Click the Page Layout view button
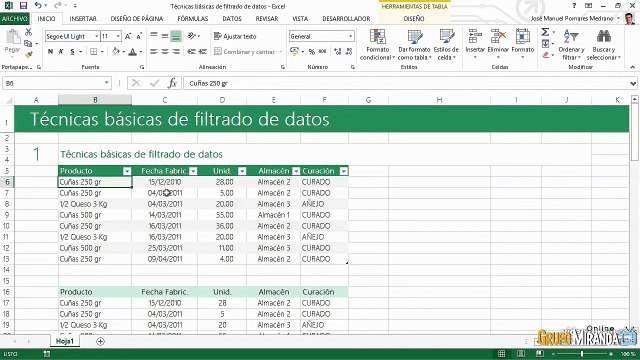 click(521, 354)
